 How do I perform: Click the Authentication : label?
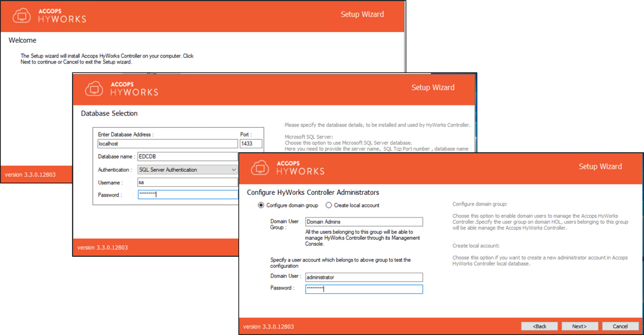point(115,170)
